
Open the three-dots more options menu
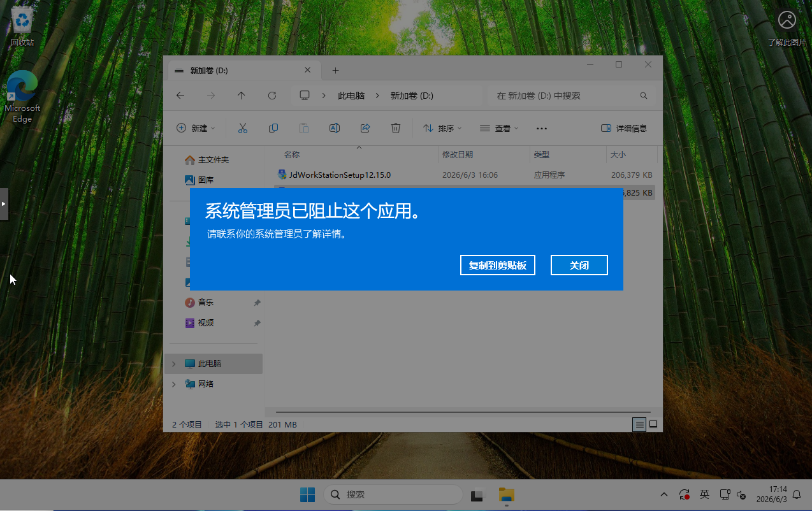pyautogui.click(x=542, y=128)
